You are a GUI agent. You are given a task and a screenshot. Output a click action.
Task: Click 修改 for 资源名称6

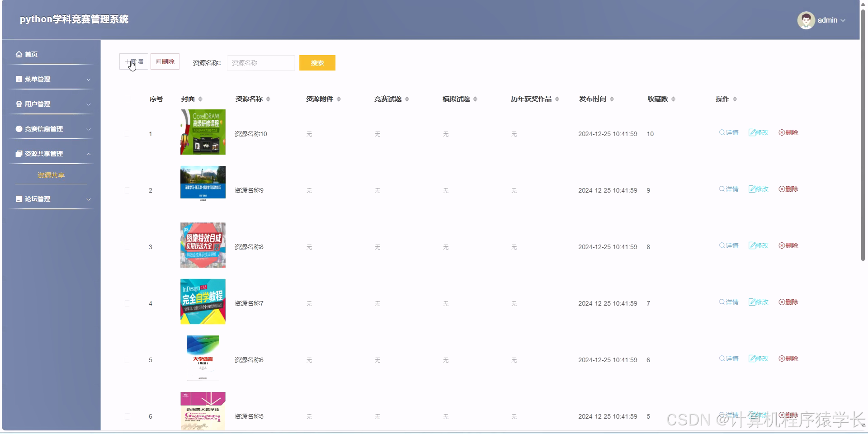pyautogui.click(x=759, y=359)
